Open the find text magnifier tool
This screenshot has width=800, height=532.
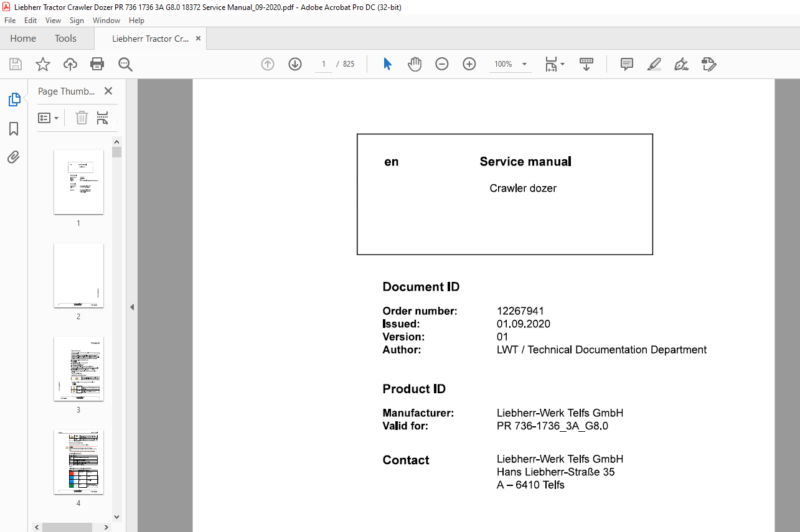126,64
